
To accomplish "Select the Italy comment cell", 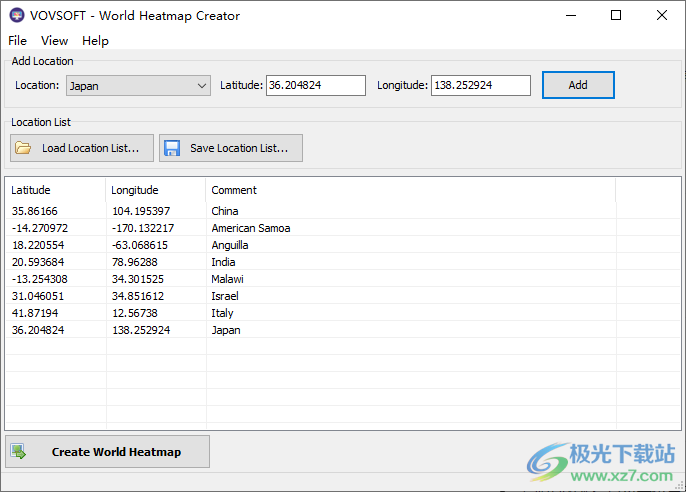I will (x=222, y=313).
